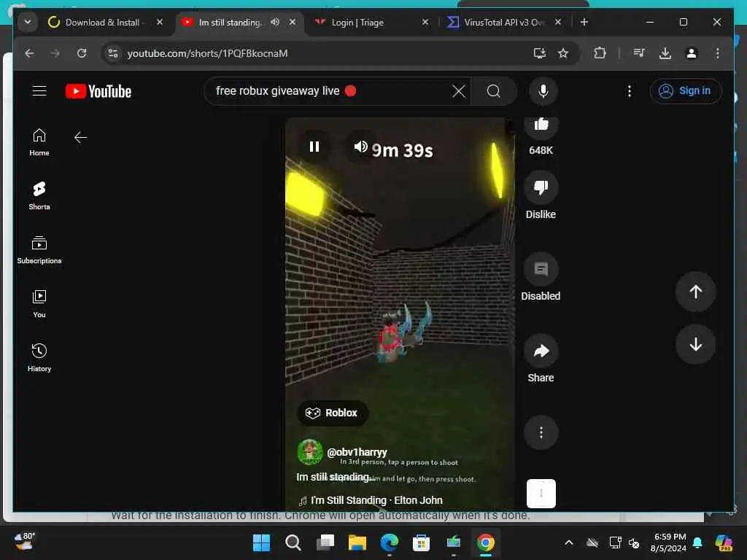Open the Windows Start menu
The width and height of the screenshot is (747, 560).
(x=261, y=542)
